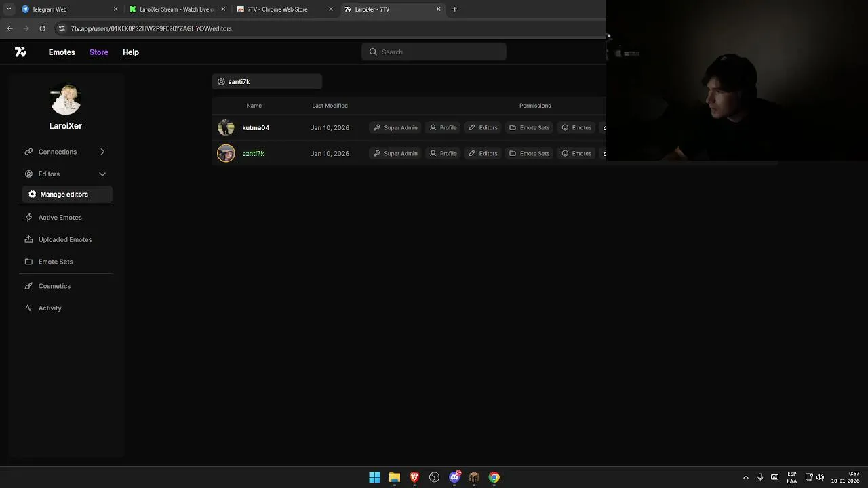Click the pulse icon for Activity

pos(28,308)
